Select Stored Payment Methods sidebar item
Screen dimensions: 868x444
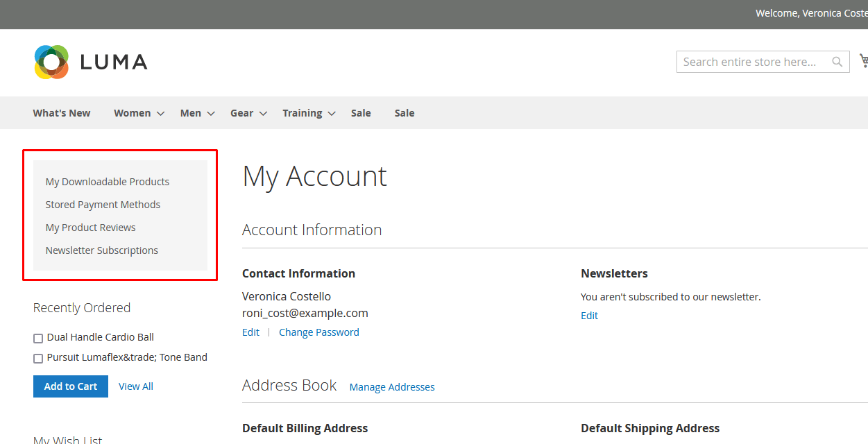pos(103,205)
